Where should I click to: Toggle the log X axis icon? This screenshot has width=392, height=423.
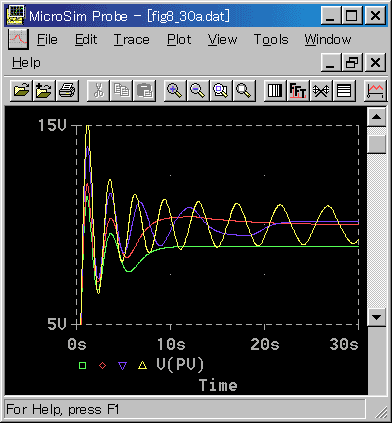(275, 90)
